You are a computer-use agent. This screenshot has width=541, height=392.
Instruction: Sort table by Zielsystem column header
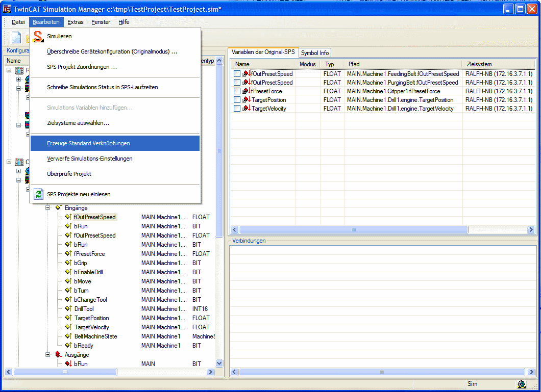tap(499, 64)
